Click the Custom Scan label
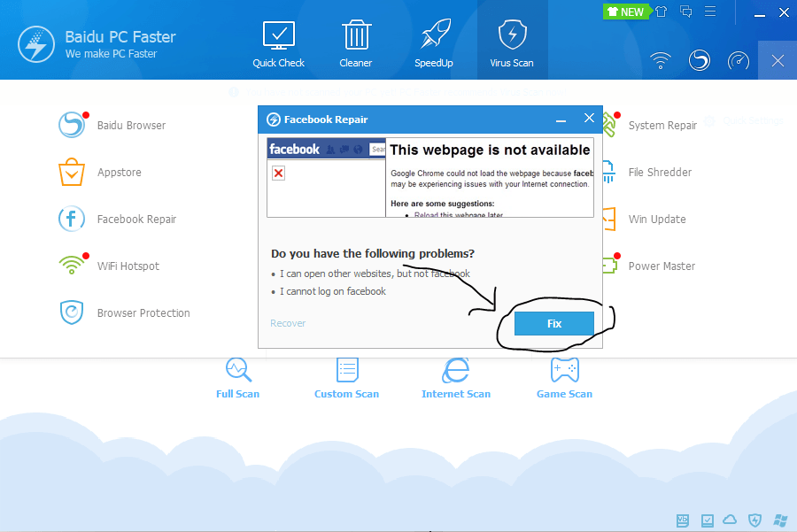The height and width of the screenshot is (532, 797). tap(346, 394)
